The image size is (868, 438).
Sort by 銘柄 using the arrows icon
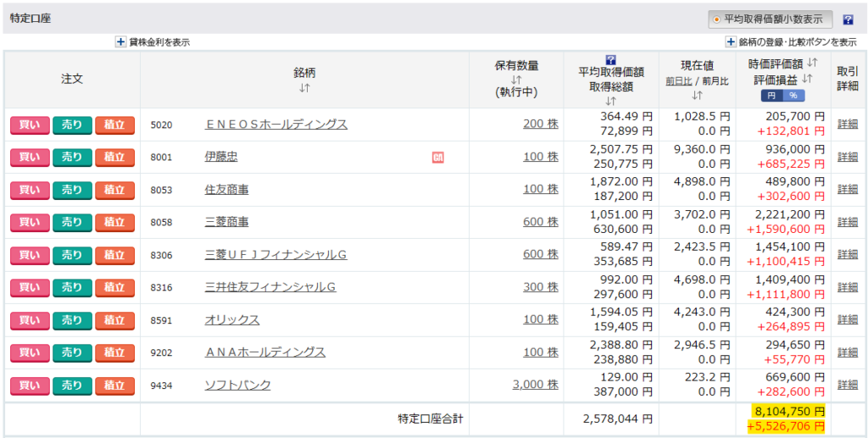(304, 88)
